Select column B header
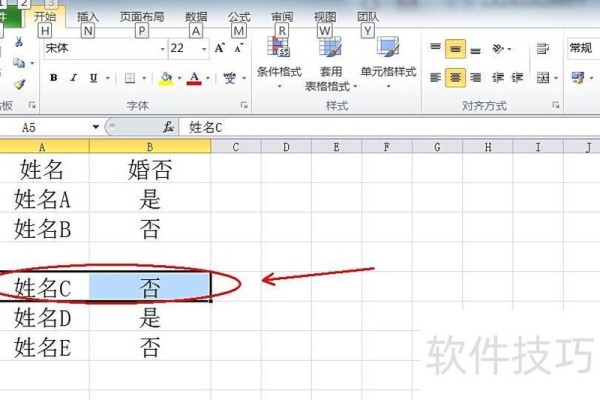This screenshot has height=400, width=600. click(x=150, y=147)
